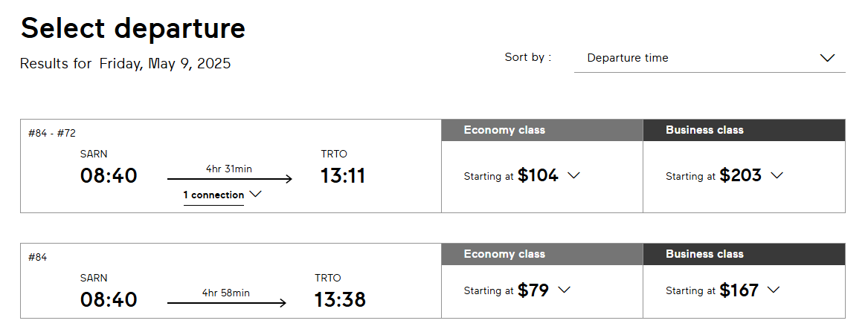Choose the Business fare starting at $167

point(739,290)
